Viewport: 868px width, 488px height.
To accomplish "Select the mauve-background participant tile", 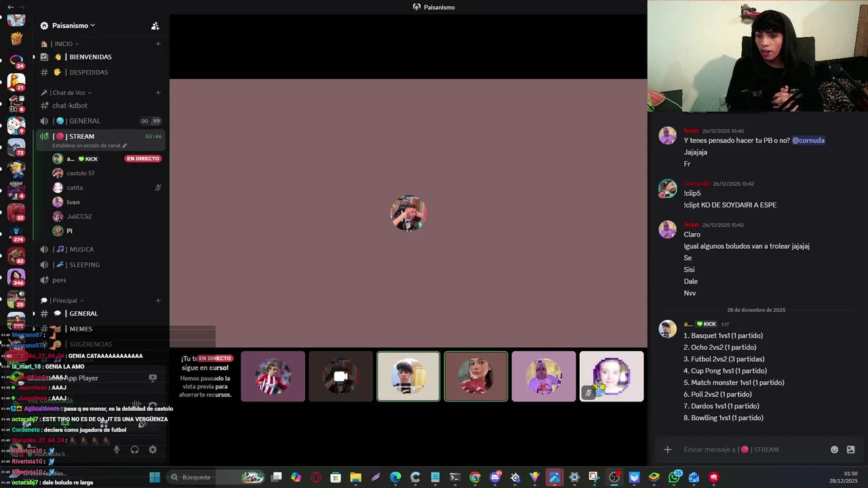I will 544,376.
